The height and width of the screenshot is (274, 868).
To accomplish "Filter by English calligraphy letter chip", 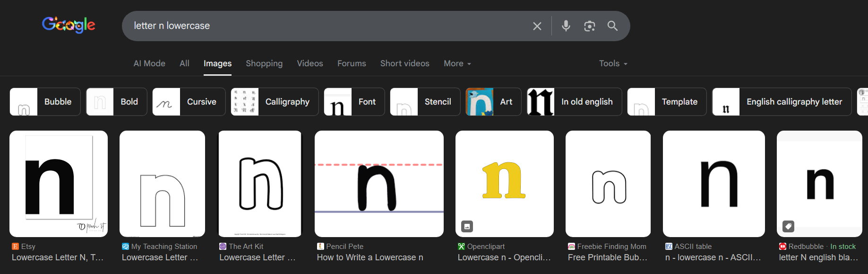I will [x=782, y=102].
